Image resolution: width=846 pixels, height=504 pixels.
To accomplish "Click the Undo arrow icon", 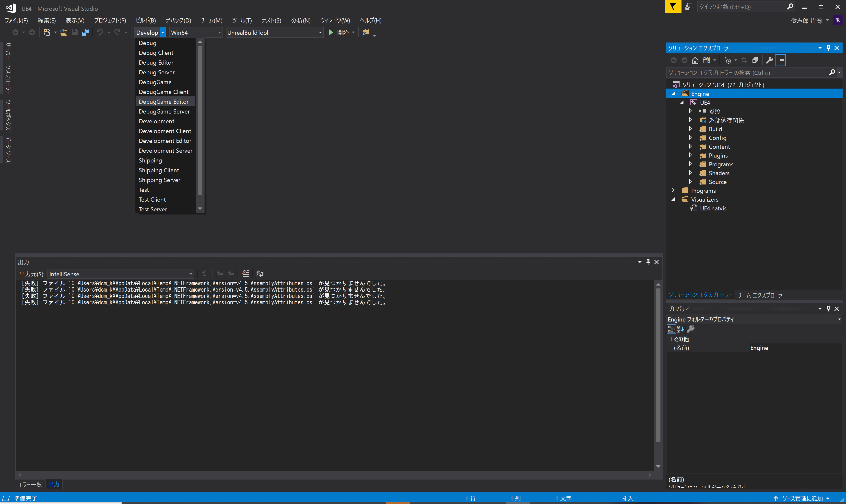I will 100,33.
